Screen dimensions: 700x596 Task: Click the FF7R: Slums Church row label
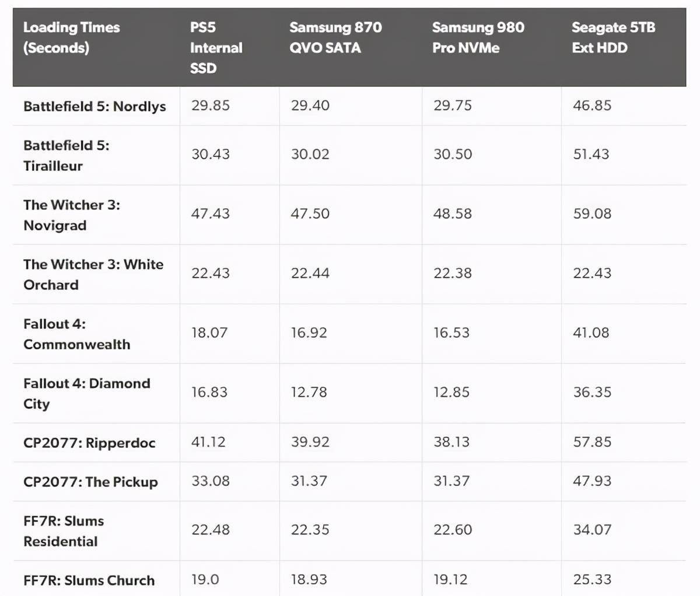(x=89, y=580)
